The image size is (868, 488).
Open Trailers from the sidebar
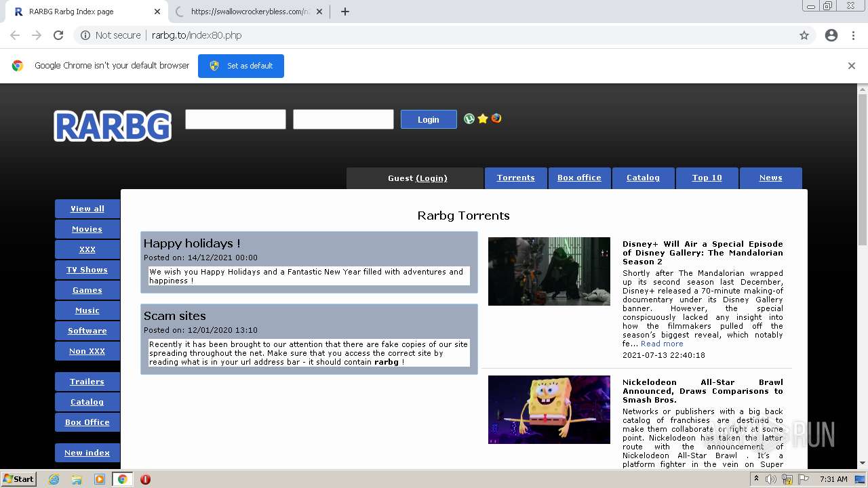click(87, 382)
